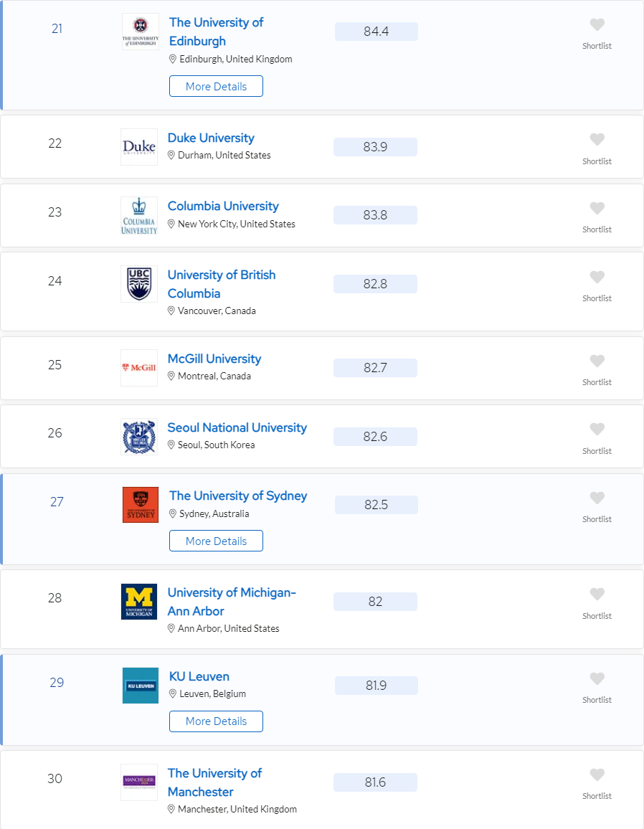Image resolution: width=644 pixels, height=829 pixels.
Task: Click the 82.8 score for UBC
Action: pos(375,284)
